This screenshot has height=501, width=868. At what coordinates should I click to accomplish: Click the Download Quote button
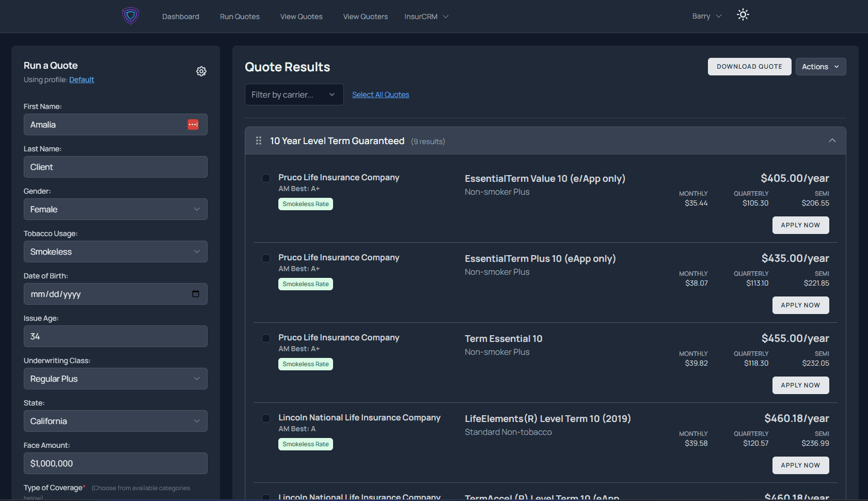point(750,67)
